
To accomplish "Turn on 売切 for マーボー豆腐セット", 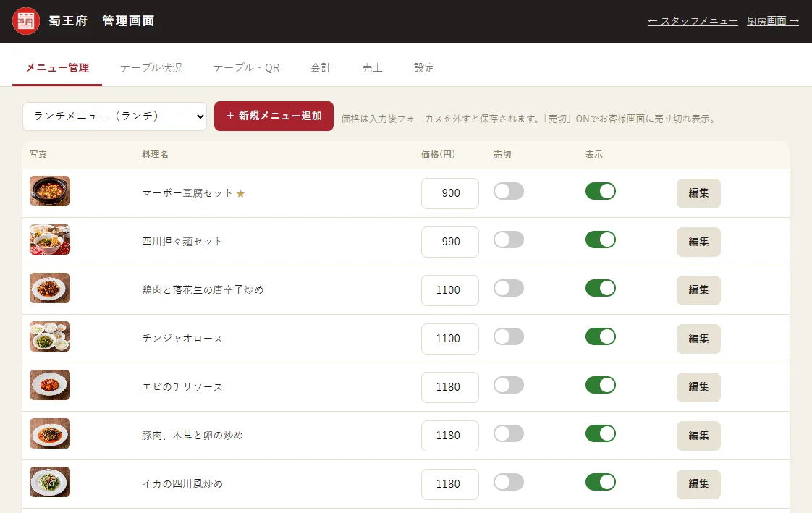I will pos(509,191).
